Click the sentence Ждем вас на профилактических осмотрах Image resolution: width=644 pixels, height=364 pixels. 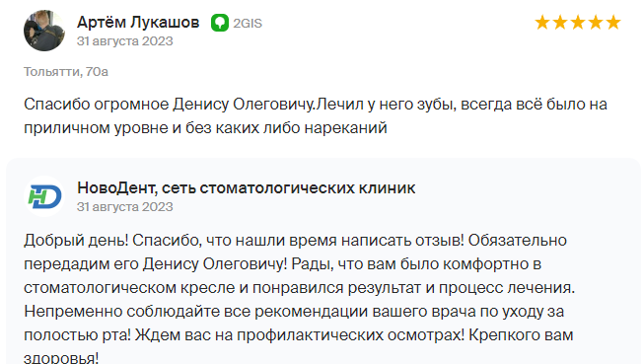point(300,335)
